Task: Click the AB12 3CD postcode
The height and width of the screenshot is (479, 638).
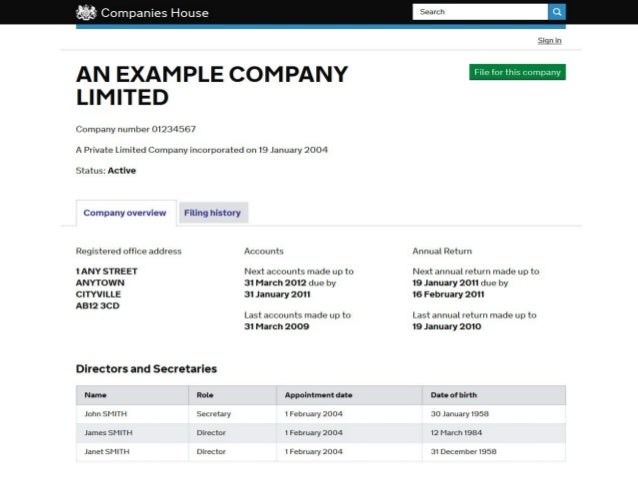Action: [x=98, y=306]
